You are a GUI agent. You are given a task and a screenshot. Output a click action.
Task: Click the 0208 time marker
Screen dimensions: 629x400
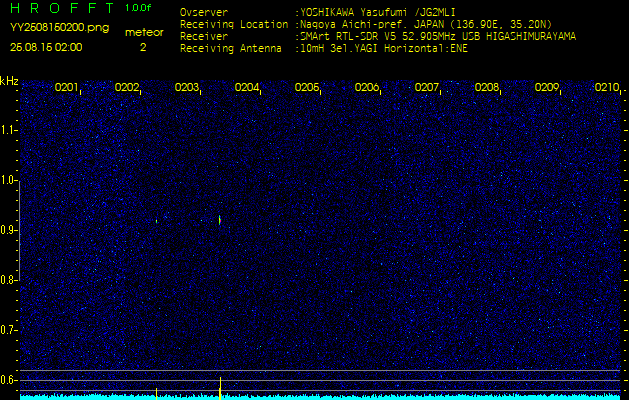[x=487, y=87]
